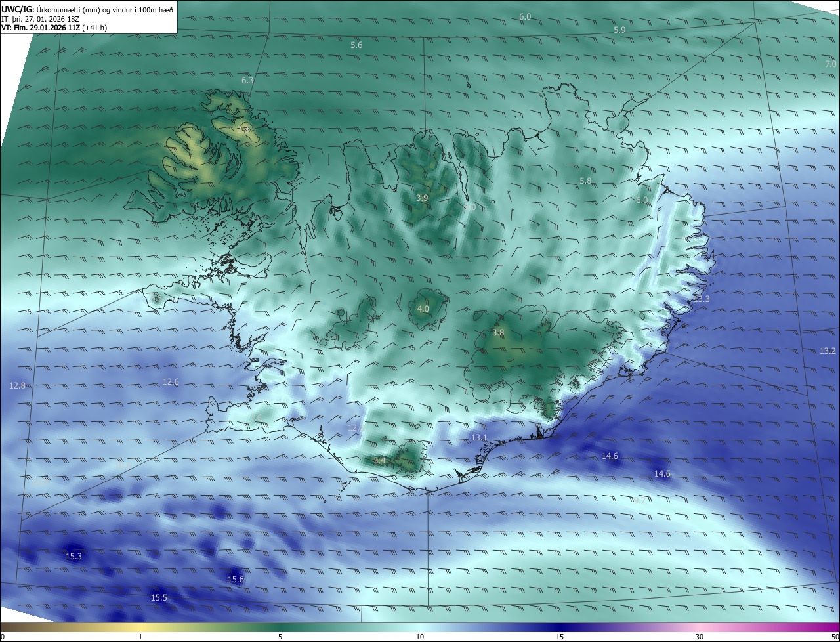Click the 3.4 value label on the south coast
This screenshot has height=642, width=840.
(x=379, y=461)
